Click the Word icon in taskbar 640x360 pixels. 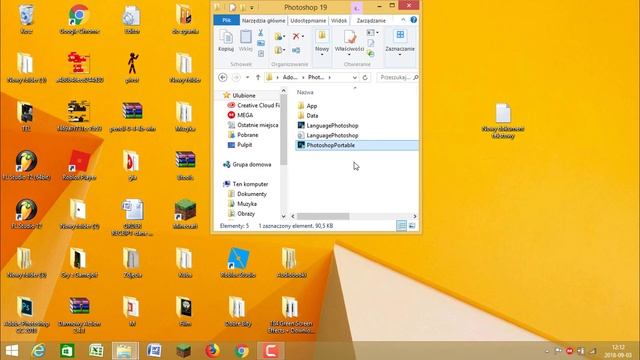pos(154,351)
